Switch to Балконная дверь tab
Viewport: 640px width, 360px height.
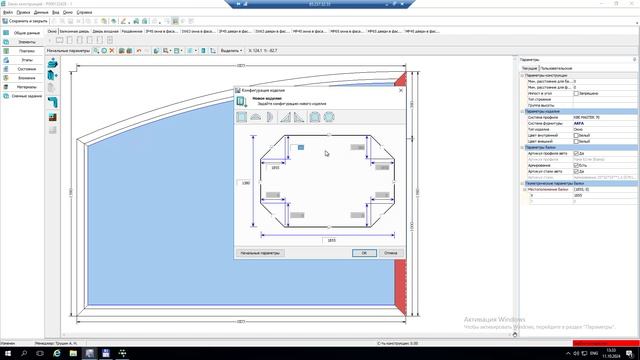pyautogui.click(x=74, y=31)
